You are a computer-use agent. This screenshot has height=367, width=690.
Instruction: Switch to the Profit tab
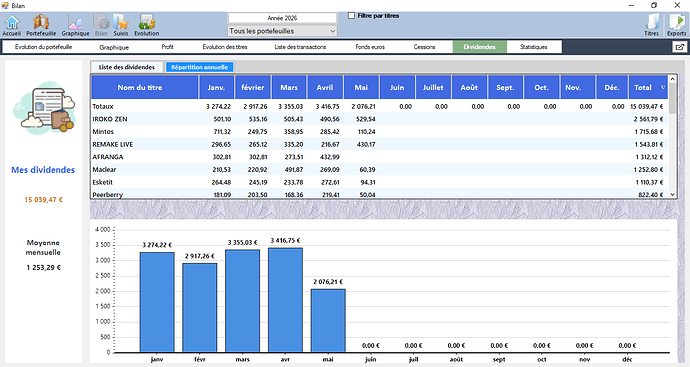(167, 47)
